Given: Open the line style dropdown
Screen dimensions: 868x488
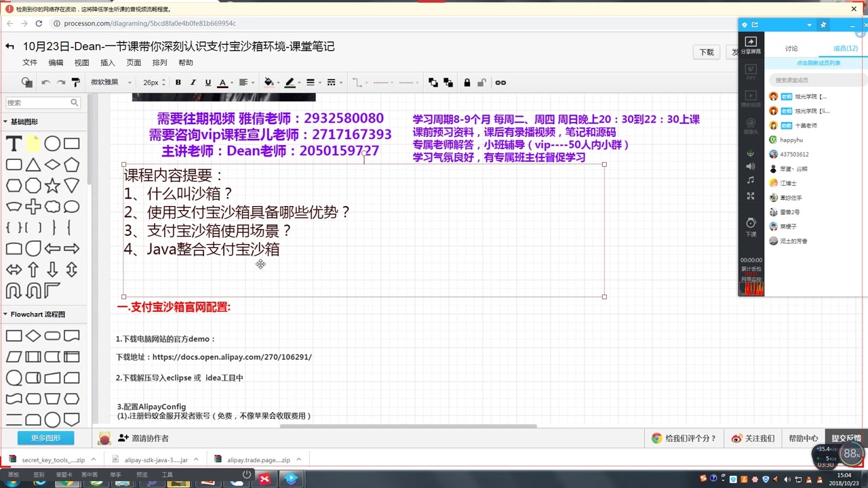Looking at the screenshot, I should click(x=334, y=83).
